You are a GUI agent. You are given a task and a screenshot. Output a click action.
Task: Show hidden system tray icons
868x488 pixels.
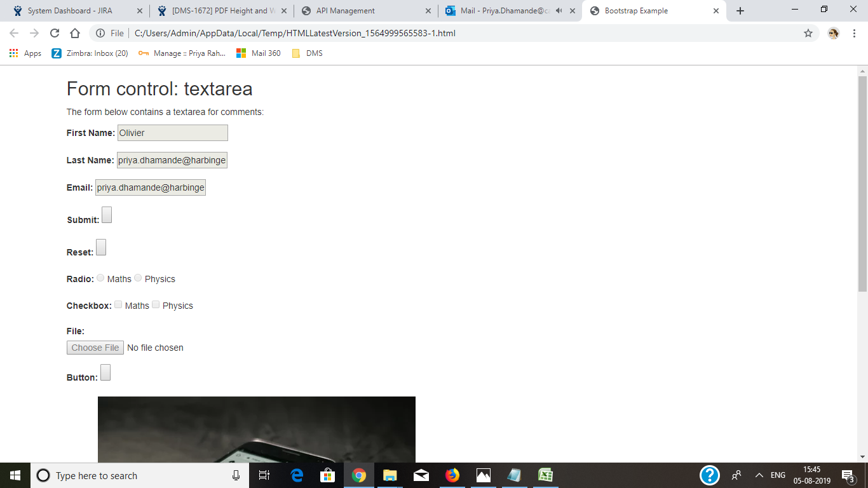(759, 475)
